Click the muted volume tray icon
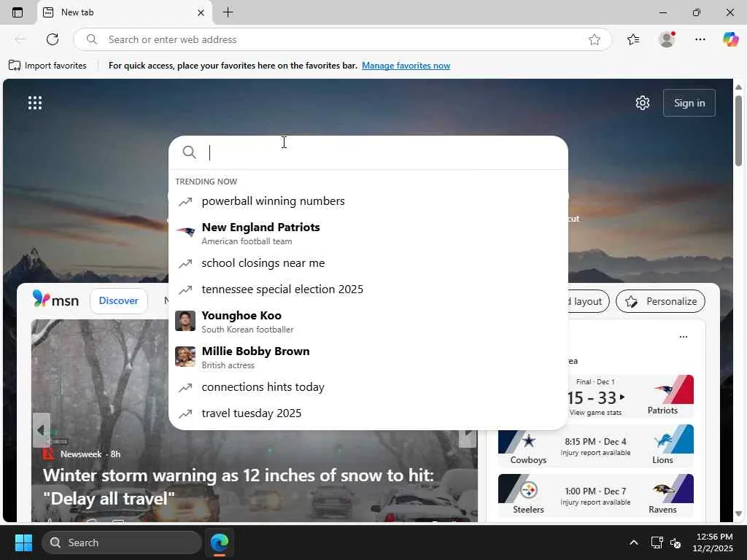The height and width of the screenshot is (560, 747). pos(675,542)
